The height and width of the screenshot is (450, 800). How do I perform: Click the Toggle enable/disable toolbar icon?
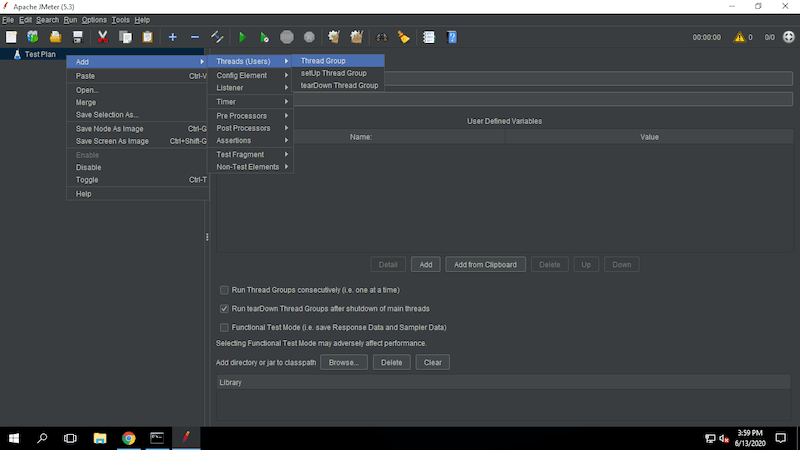pos(217,37)
